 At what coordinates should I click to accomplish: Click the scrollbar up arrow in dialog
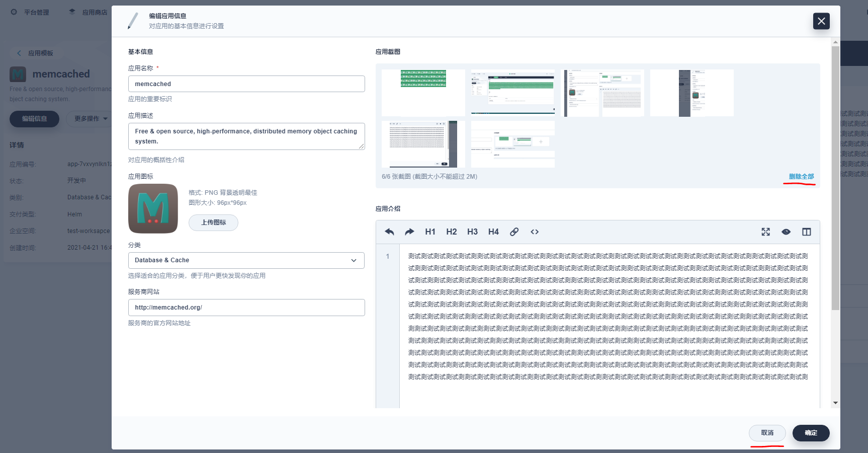tap(835, 42)
